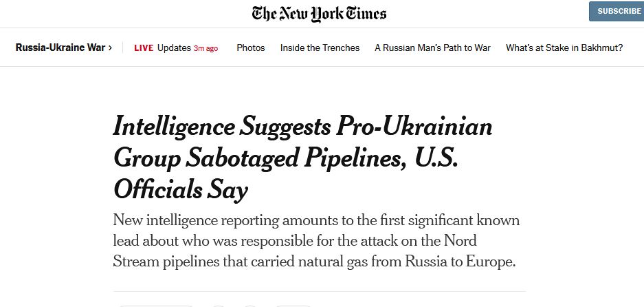Open A Russian Man's Path to War
The height and width of the screenshot is (307, 644).
coord(432,47)
